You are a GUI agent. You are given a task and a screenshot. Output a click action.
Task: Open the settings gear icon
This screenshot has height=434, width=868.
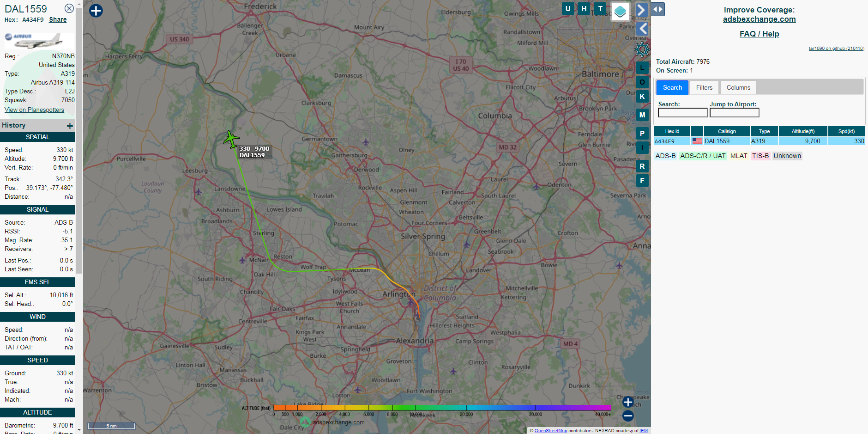642,49
